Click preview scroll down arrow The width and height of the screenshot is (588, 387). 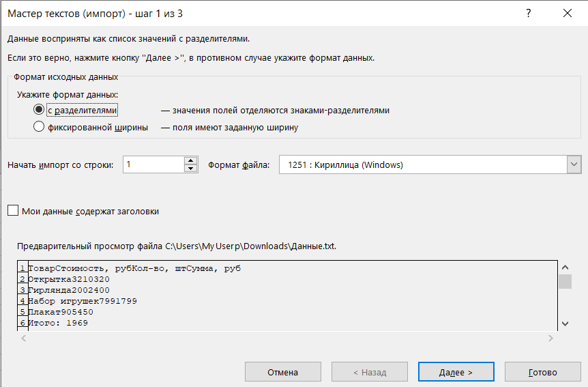[565, 324]
